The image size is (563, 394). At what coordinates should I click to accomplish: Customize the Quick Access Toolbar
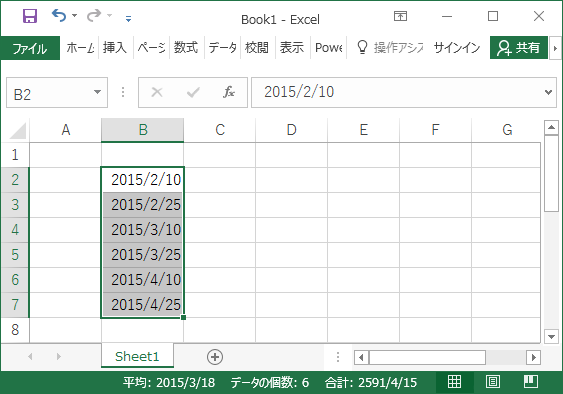click(129, 18)
